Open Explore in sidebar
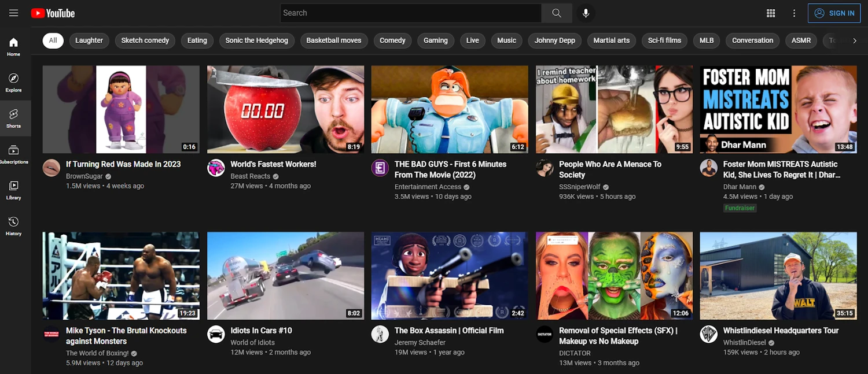Image resolution: width=868 pixels, height=374 pixels. (x=14, y=83)
